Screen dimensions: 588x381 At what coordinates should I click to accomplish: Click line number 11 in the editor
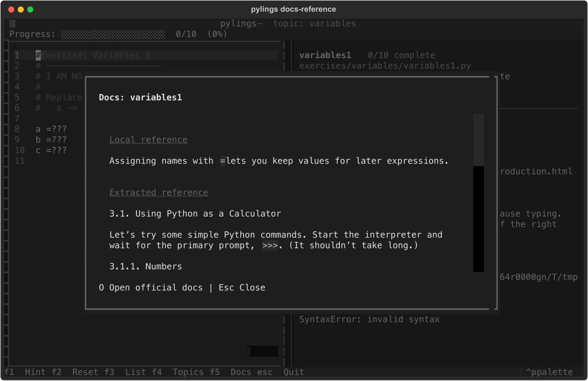click(20, 161)
